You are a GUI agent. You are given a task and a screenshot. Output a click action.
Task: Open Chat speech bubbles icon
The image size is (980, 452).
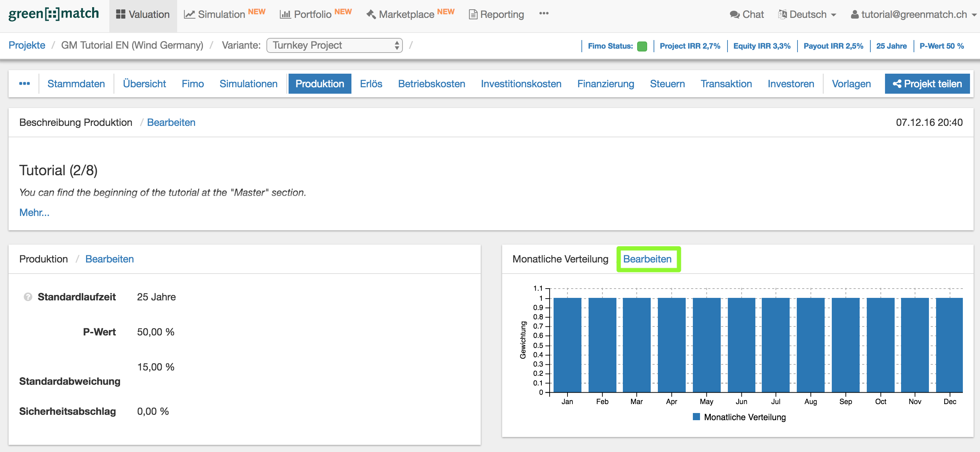pyautogui.click(x=734, y=14)
